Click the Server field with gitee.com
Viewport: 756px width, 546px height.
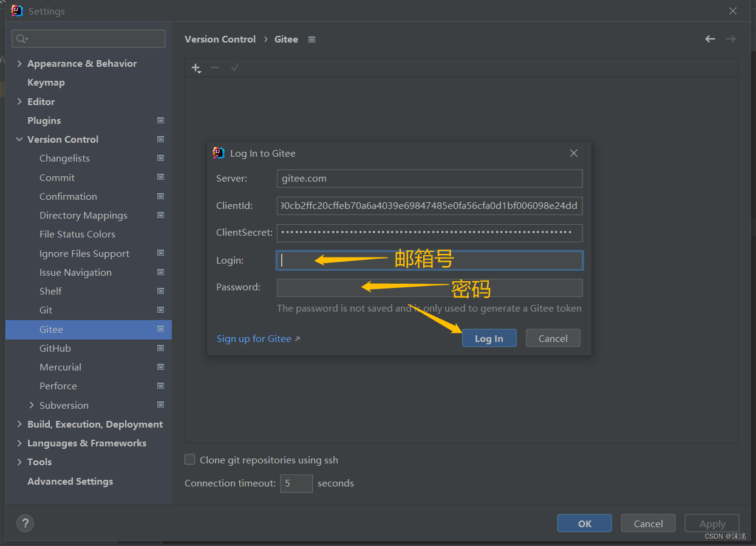pos(430,179)
